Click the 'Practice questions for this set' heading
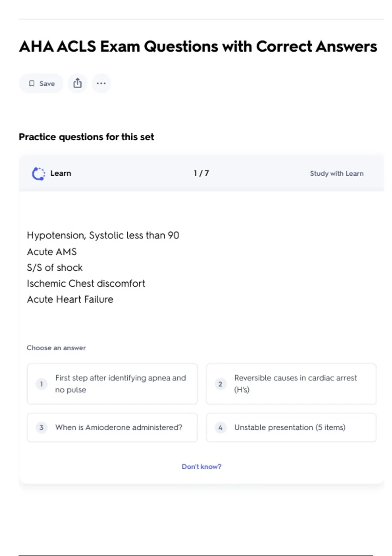Viewport: 392px width, 556px height. pos(86,137)
